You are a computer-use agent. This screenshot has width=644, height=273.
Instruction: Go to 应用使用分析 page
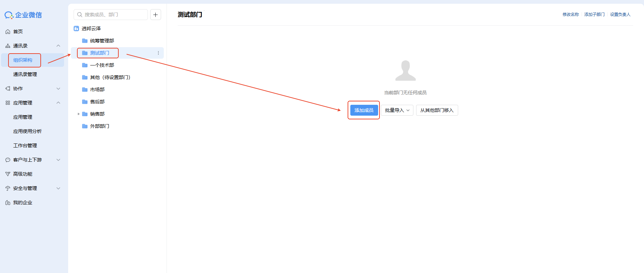27,131
